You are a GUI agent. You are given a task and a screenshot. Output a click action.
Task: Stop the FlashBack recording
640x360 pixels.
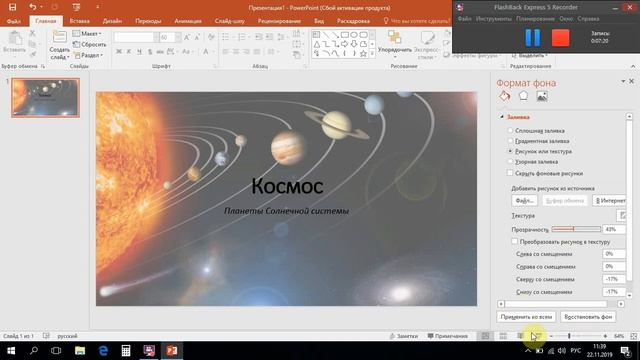(x=560, y=38)
